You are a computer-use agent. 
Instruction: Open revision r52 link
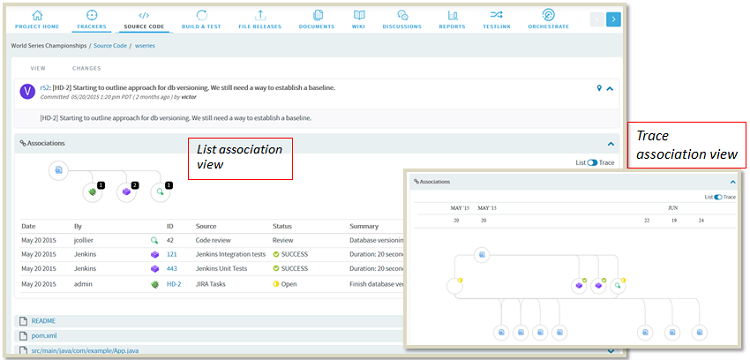click(x=45, y=88)
